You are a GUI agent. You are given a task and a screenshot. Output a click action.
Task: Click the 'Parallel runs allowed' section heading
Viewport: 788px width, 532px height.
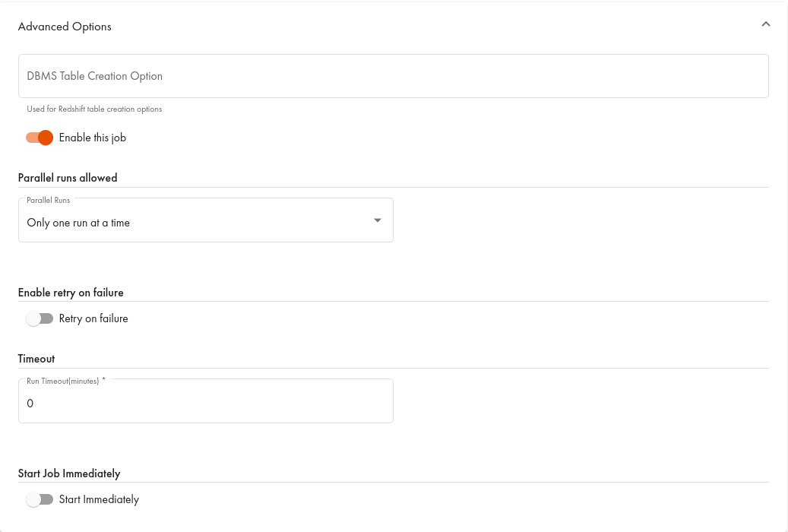point(68,178)
